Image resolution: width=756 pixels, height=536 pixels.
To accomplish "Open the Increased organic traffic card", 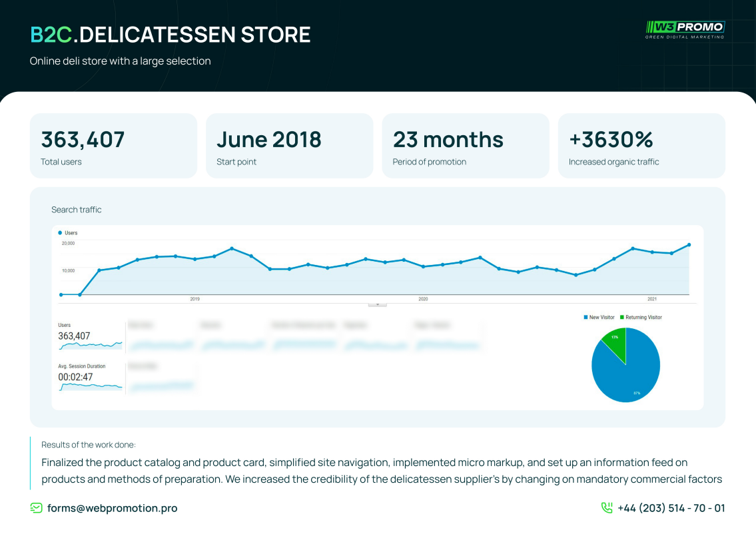I will (641, 146).
